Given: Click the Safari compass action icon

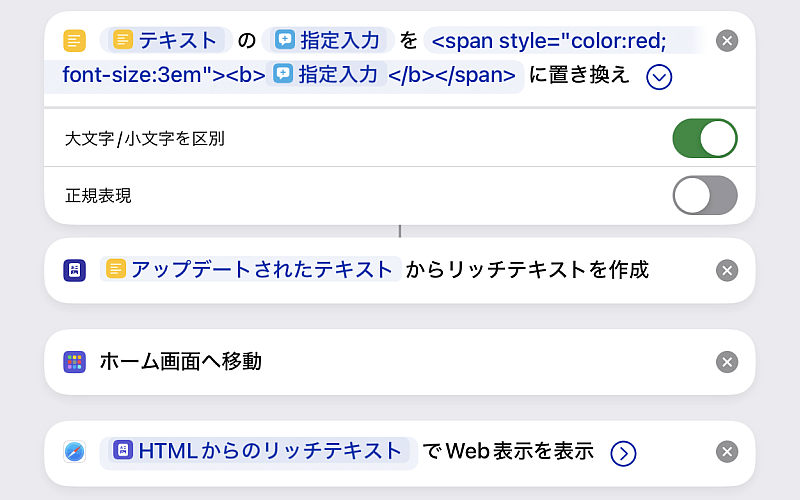Looking at the screenshot, I should point(74,452).
